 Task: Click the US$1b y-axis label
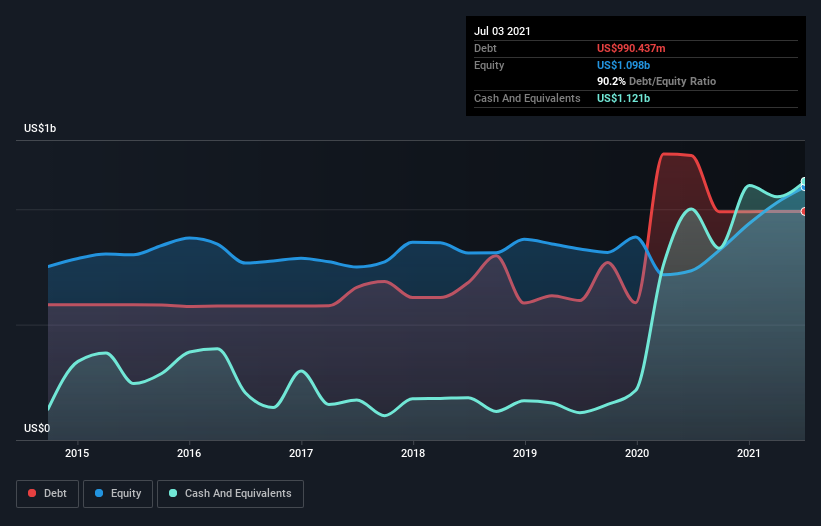coord(40,129)
